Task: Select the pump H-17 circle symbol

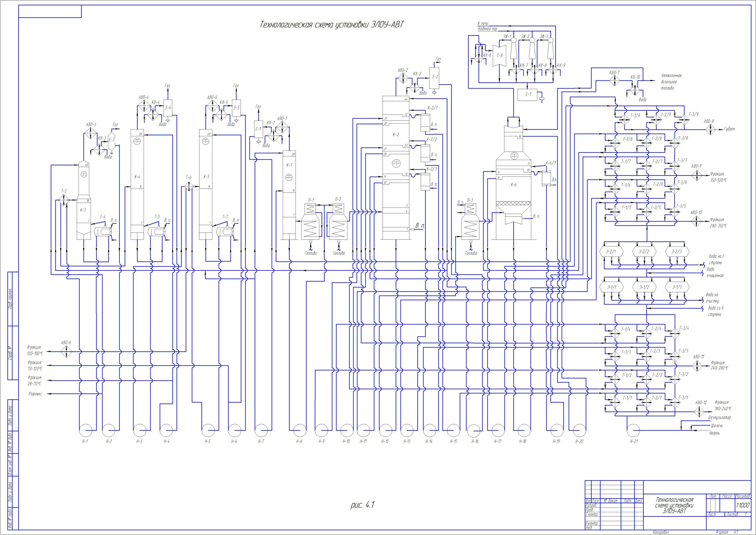Action: click(498, 430)
